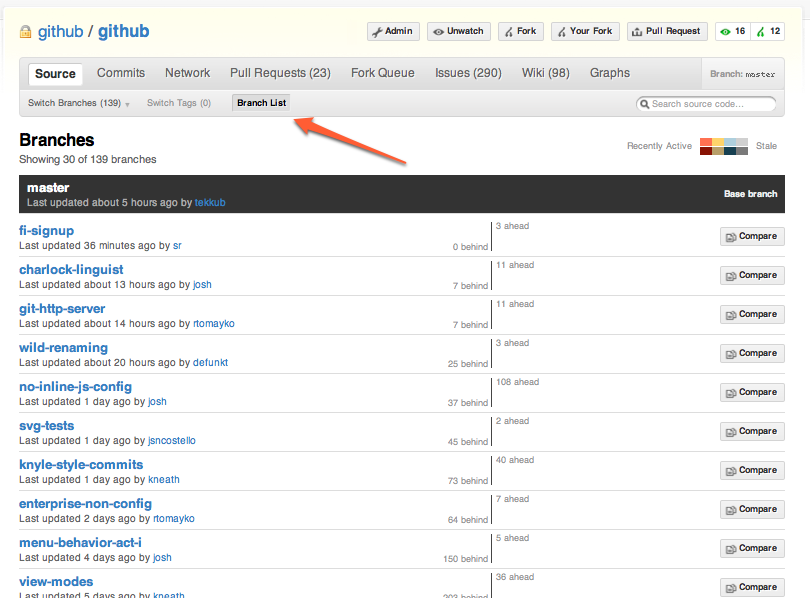The image size is (810, 598).
Task: Open jsncostello profile link
Action: click(x=172, y=440)
